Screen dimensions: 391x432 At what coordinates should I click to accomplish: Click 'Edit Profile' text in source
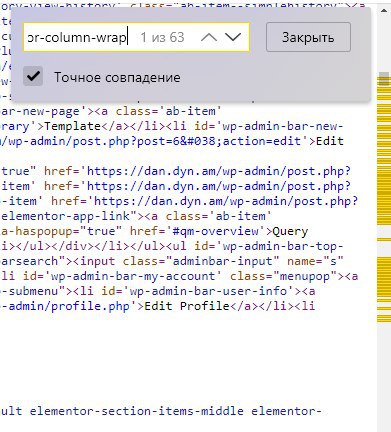pyautogui.click(x=187, y=306)
